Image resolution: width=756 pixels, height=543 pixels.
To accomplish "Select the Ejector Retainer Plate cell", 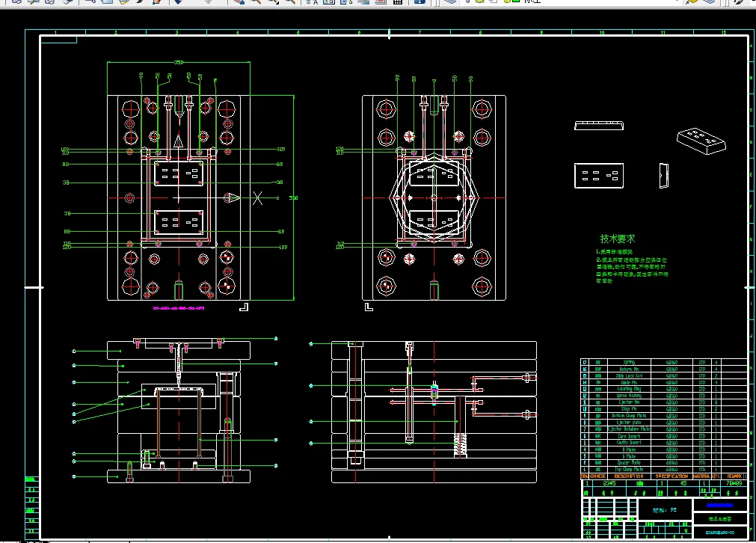I will pyautogui.click(x=629, y=429).
